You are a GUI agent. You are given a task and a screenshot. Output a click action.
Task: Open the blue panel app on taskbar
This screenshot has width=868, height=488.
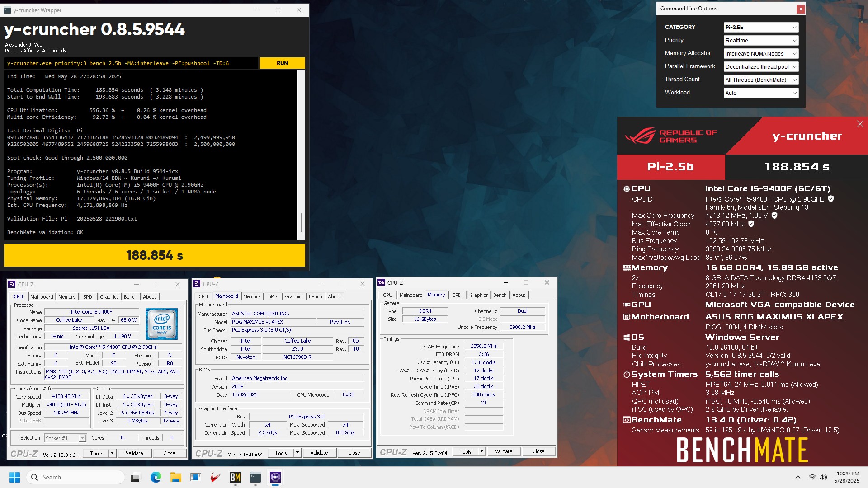[x=195, y=477]
